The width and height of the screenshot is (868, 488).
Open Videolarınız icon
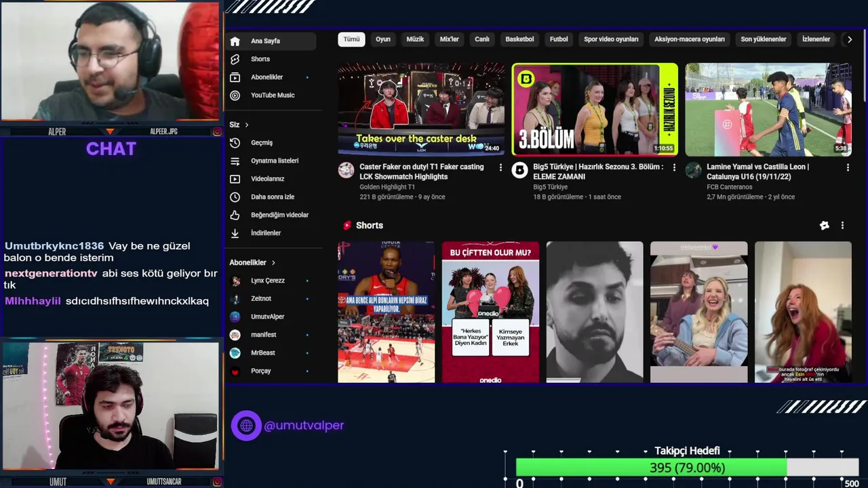[235, 179]
